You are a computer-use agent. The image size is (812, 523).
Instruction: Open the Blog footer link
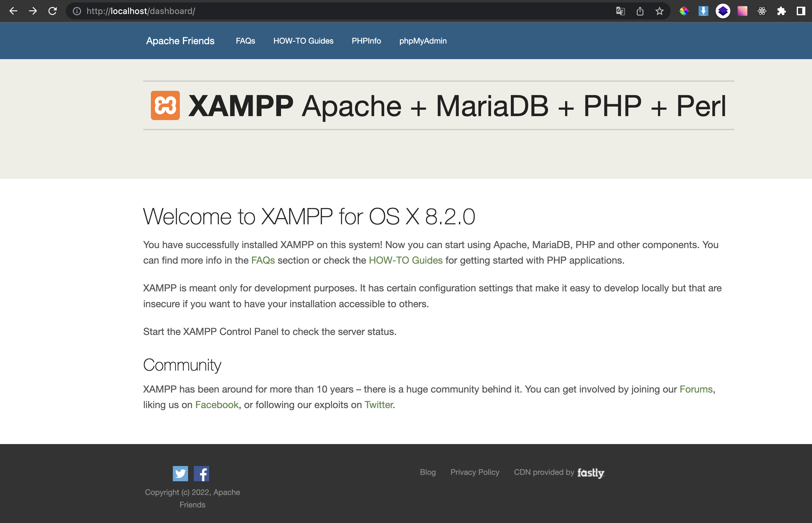click(x=428, y=472)
